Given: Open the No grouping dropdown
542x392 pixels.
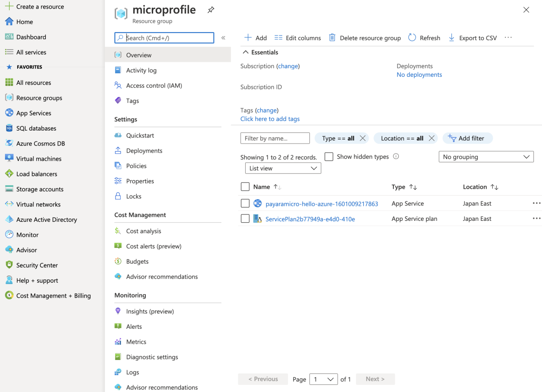Looking at the screenshot, I should pyautogui.click(x=486, y=157).
